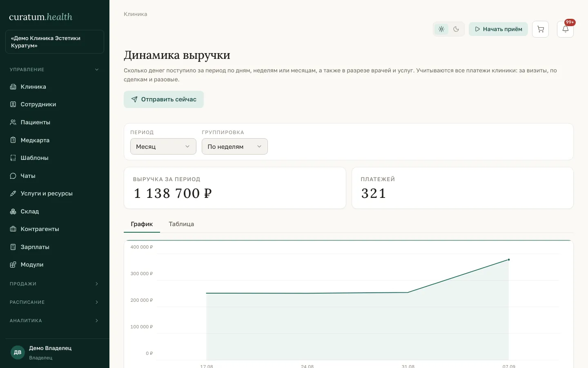Click the 400 000 ₽ axis label

click(x=142, y=247)
